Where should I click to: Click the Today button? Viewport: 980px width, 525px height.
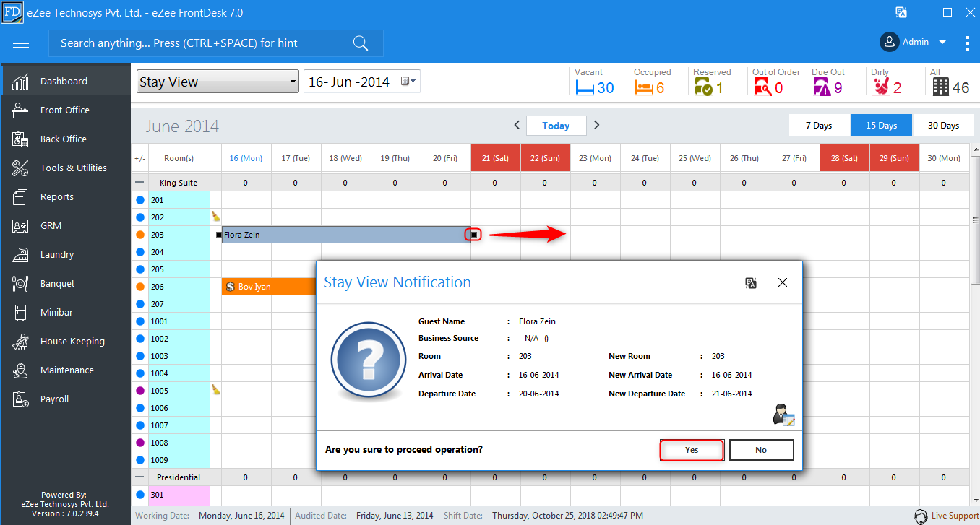pos(556,126)
